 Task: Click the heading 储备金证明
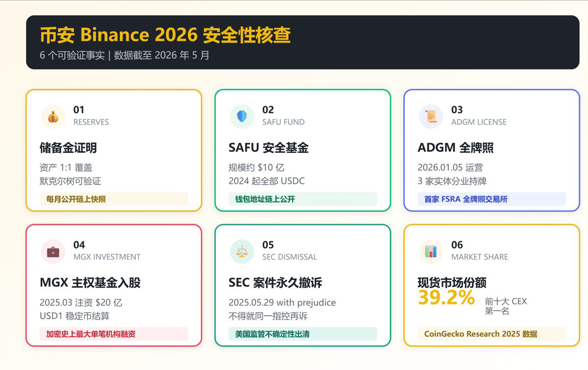coord(68,148)
